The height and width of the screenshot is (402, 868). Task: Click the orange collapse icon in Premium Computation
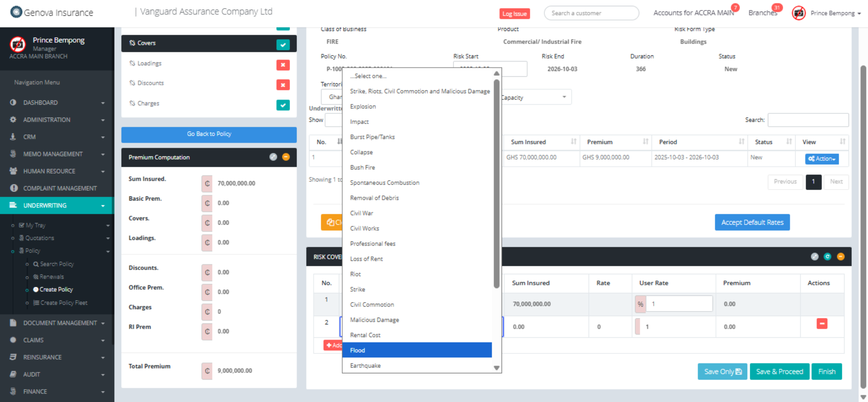pos(286,157)
